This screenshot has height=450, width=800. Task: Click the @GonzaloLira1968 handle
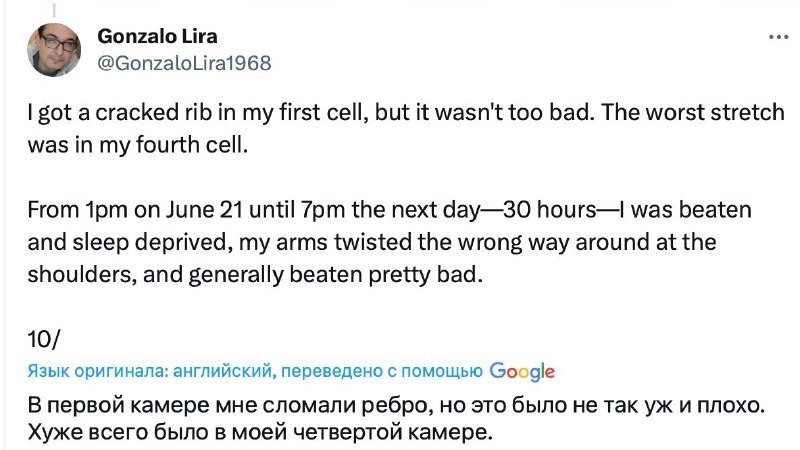[183, 62]
